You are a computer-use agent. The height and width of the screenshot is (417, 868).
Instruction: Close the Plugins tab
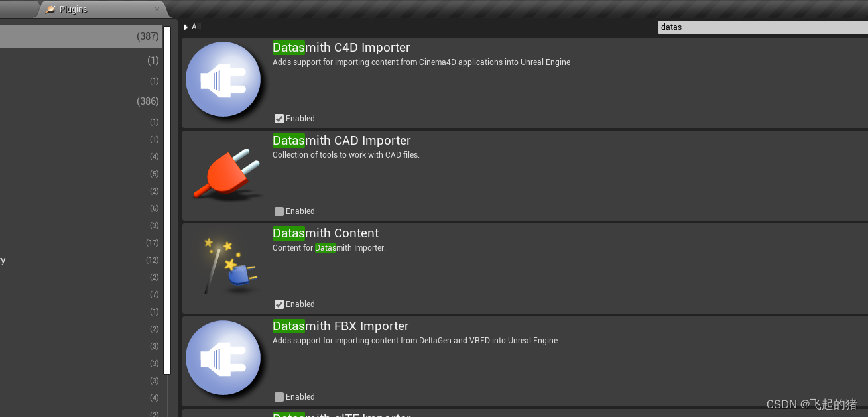click(x=157, y=9)
